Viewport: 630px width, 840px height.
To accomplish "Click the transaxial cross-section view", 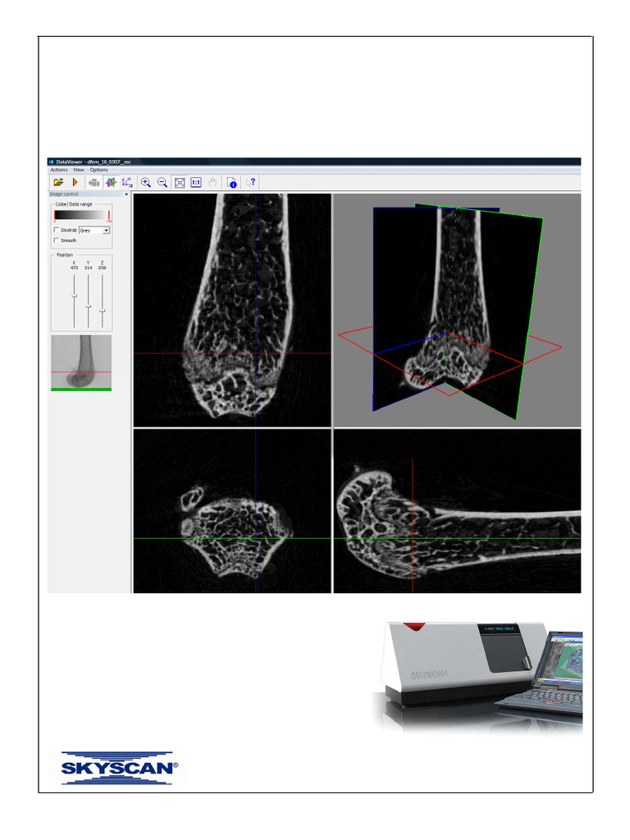I will point(232,510).
